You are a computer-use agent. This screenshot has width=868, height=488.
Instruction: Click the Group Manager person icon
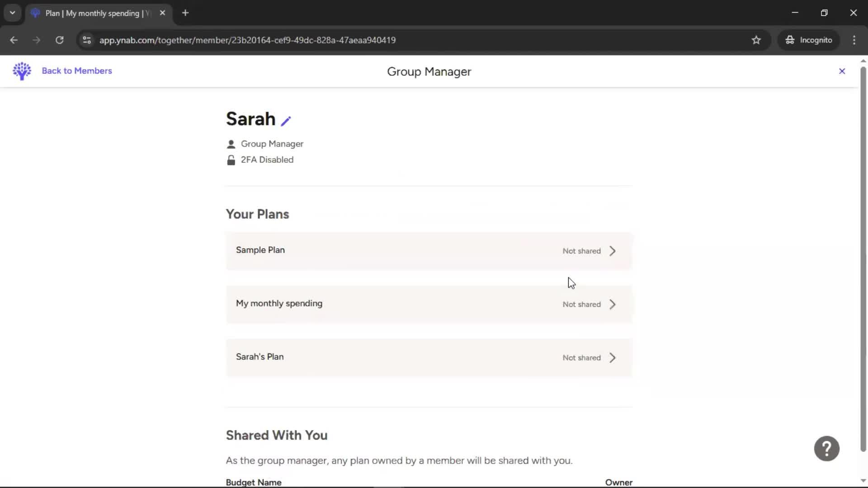pos(231,144)
